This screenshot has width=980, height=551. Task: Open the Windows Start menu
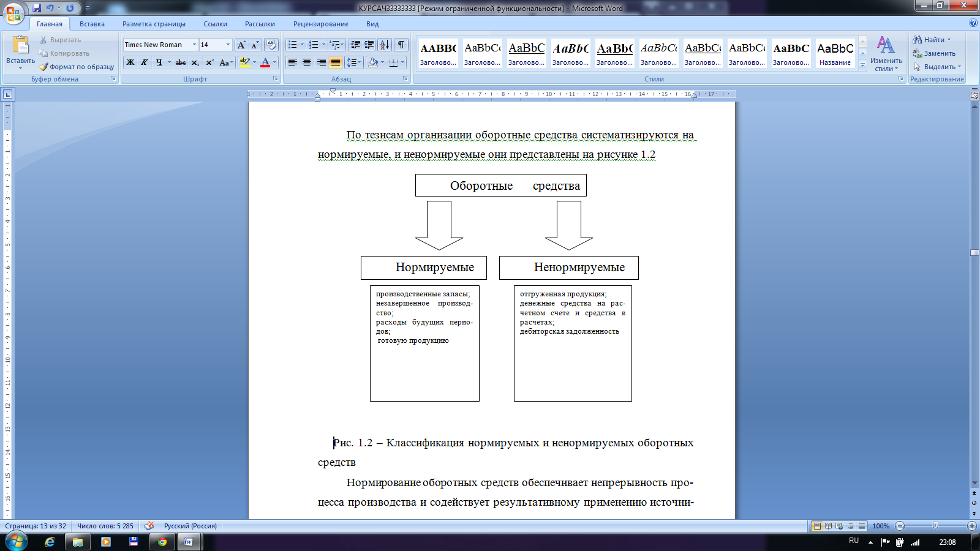tap(16, 541)
